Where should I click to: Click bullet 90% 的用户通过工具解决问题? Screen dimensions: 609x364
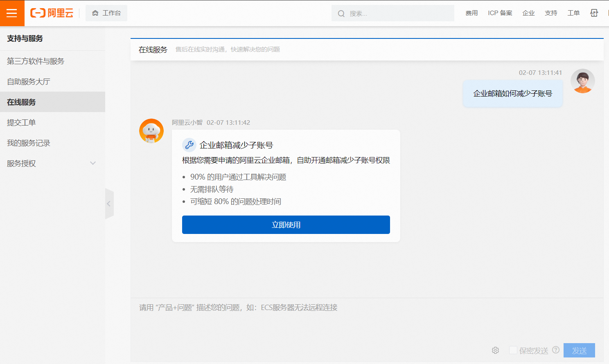coord(238,177)
